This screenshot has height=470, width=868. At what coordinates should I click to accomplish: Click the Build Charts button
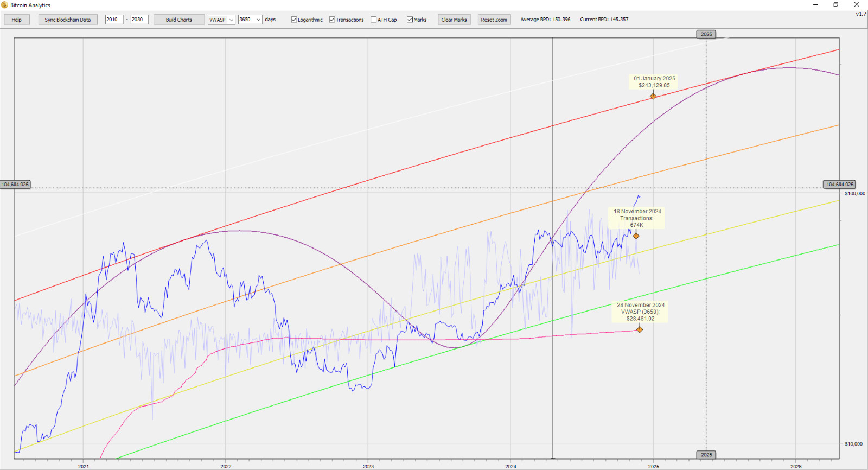179,20
